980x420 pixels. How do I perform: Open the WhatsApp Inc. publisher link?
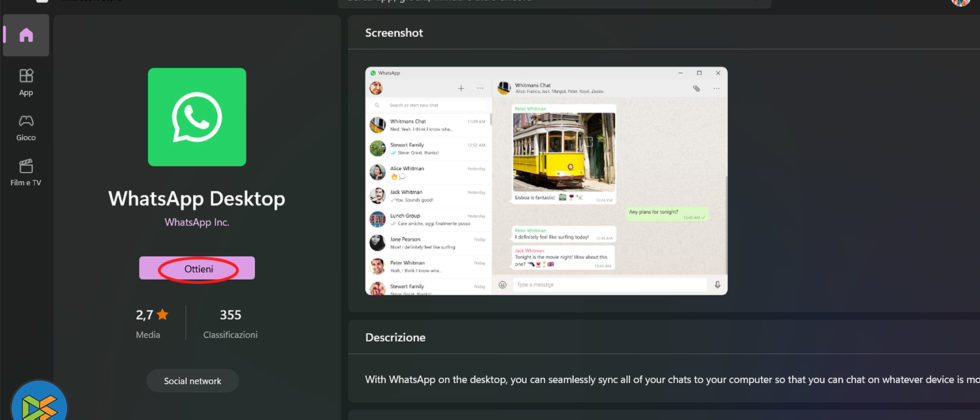coord(197,222)
